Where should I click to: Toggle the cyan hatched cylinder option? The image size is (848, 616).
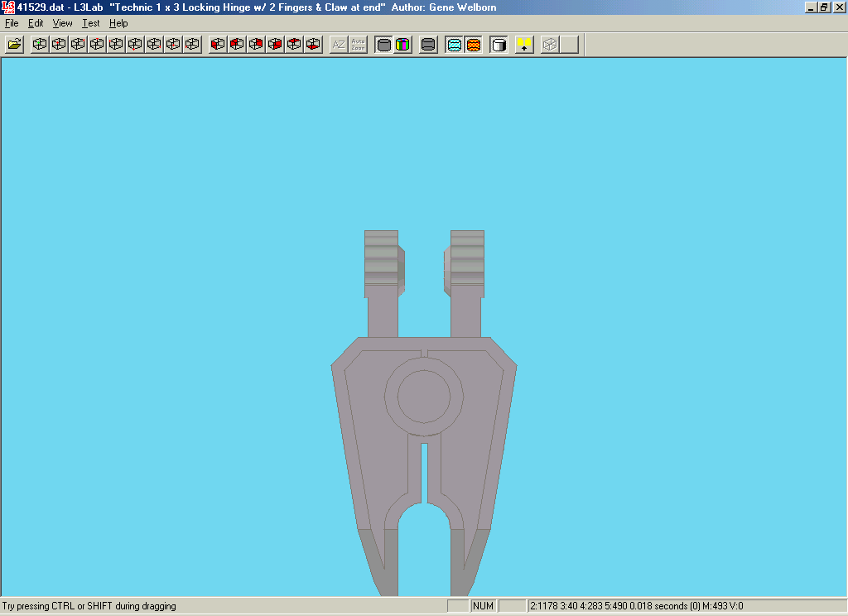[454, 45]
